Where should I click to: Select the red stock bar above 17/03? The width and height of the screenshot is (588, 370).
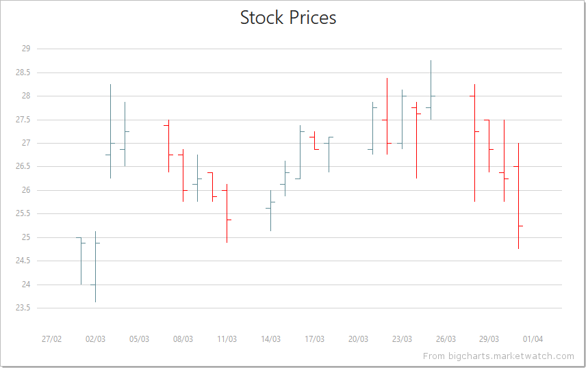pos(314,140)
